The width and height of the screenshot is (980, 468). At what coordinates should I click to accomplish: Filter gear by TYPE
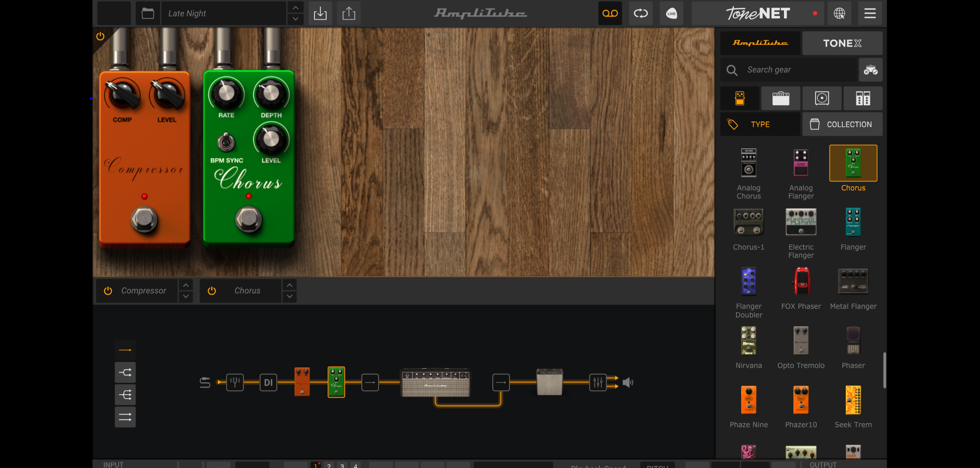[x=760, y=124]
